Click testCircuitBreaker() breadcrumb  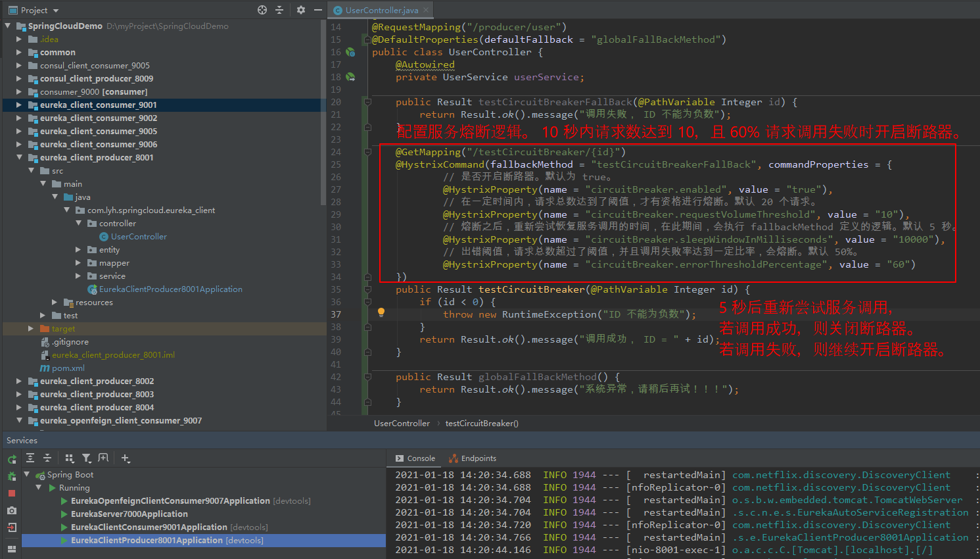[x=482, y=424]
